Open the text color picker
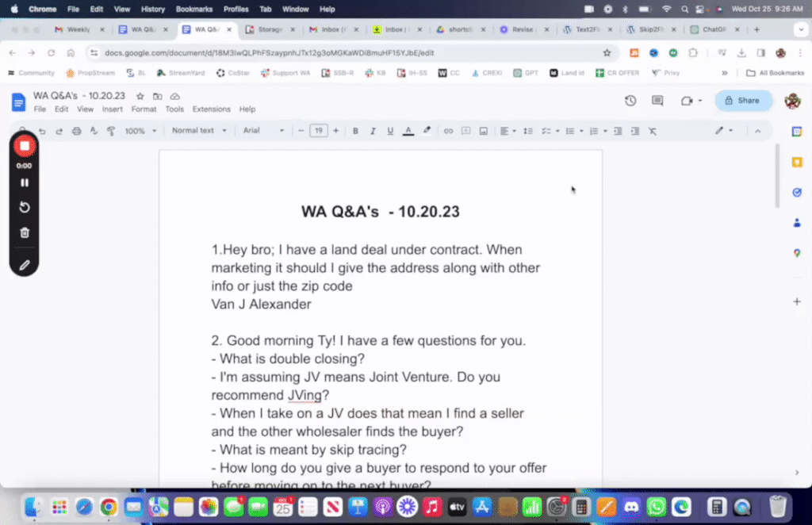The image size is (812, 525). (x=408, y=131)
